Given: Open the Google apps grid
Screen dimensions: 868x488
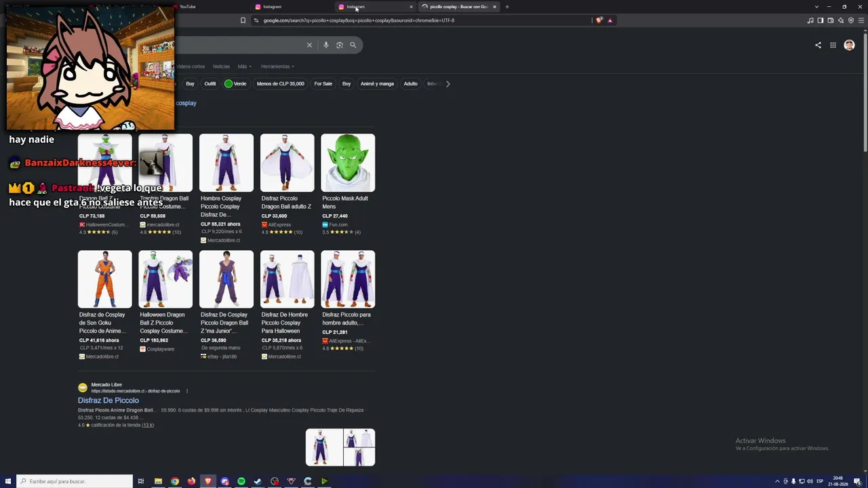Looking at the screenshot, I should (833, 45).
